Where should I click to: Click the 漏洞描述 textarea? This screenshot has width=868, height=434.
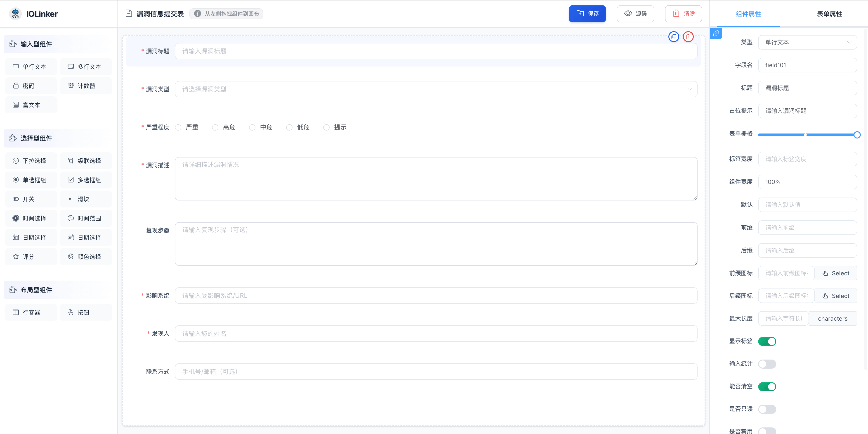[436, 179]
